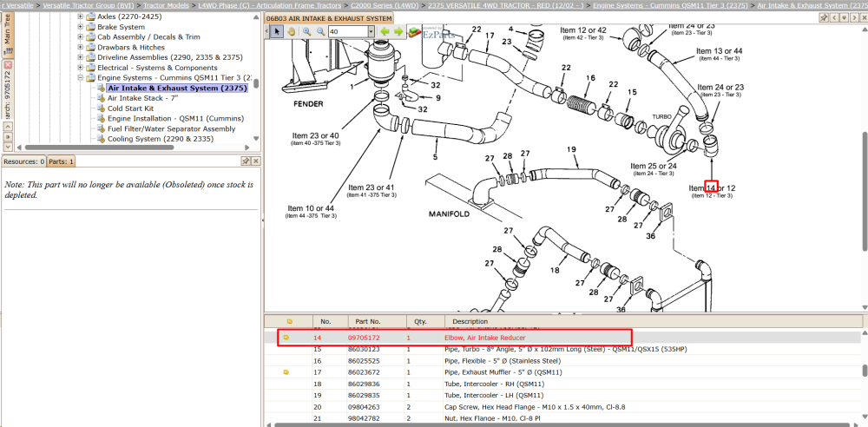Click item 5 callout in the diagram
The image size is (868, 427).
point(437,157)
